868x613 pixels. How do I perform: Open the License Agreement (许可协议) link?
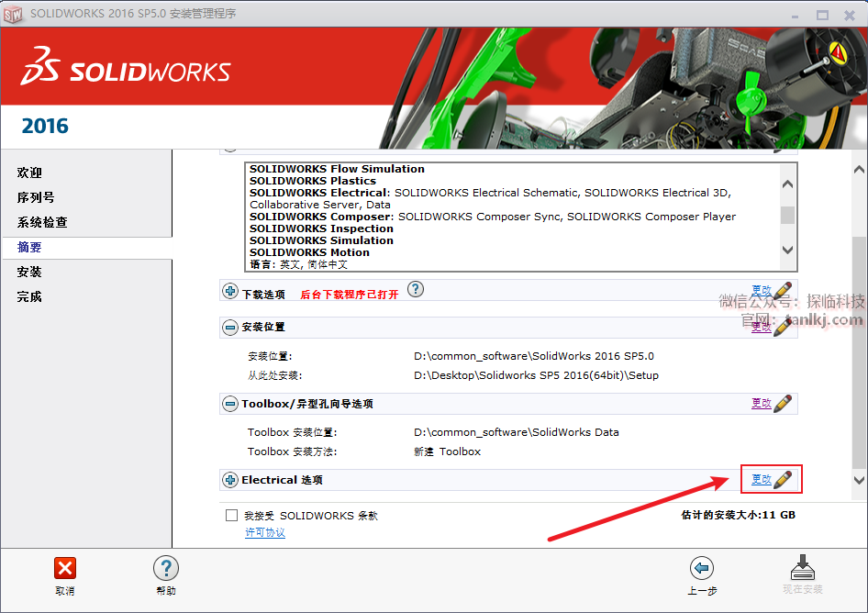pyautogui.click(x=265, y=532)
